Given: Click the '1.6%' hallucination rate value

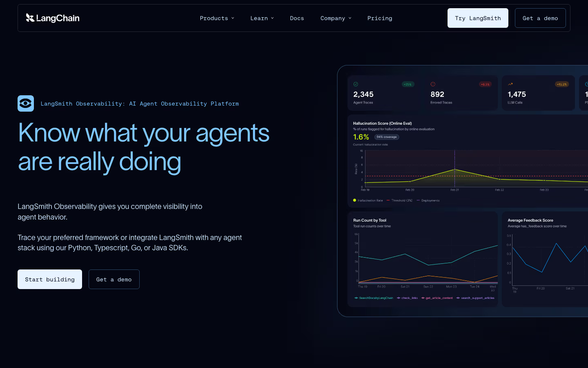Looking at the screenshot, I should click(361, 137).
